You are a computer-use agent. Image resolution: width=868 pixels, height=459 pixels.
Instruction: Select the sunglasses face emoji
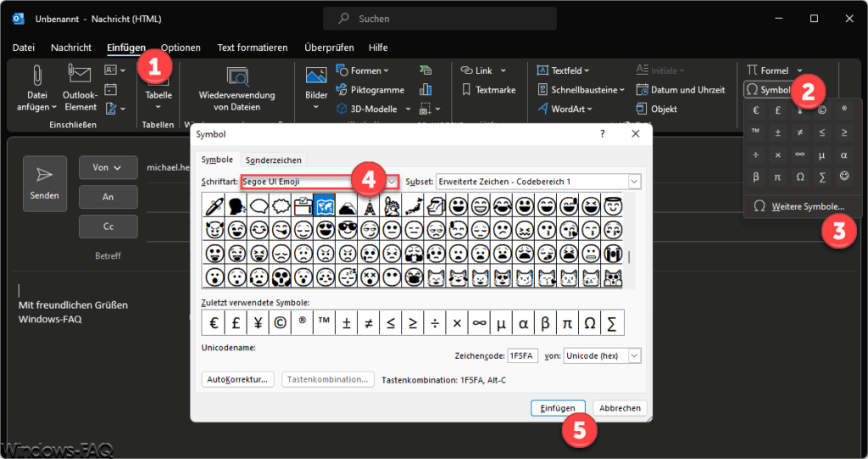tap(347, 229)
